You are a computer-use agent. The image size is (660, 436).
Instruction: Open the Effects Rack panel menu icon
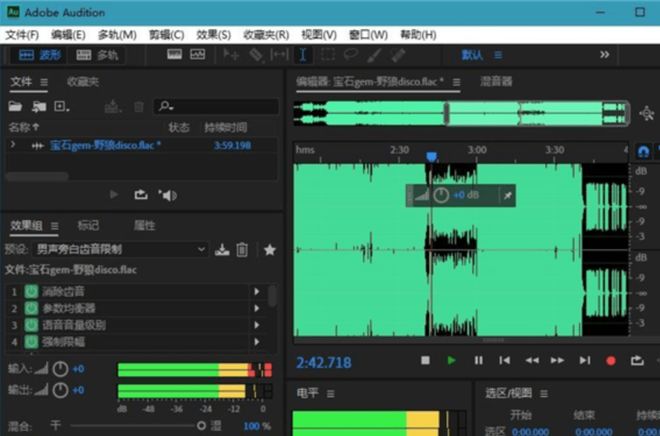point(55,226)
